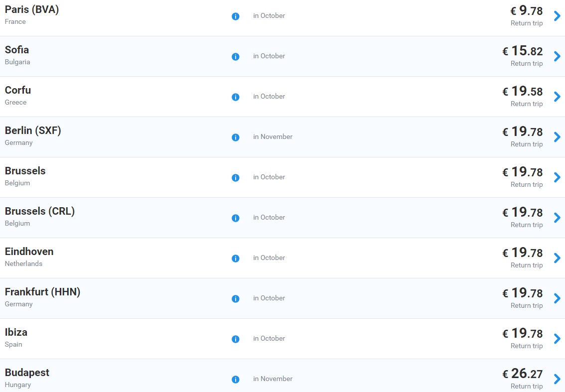This screenshot has width=565, height=392.
Task: Click Eindhoven Netherlands destination title
Action: coord(29,252)
